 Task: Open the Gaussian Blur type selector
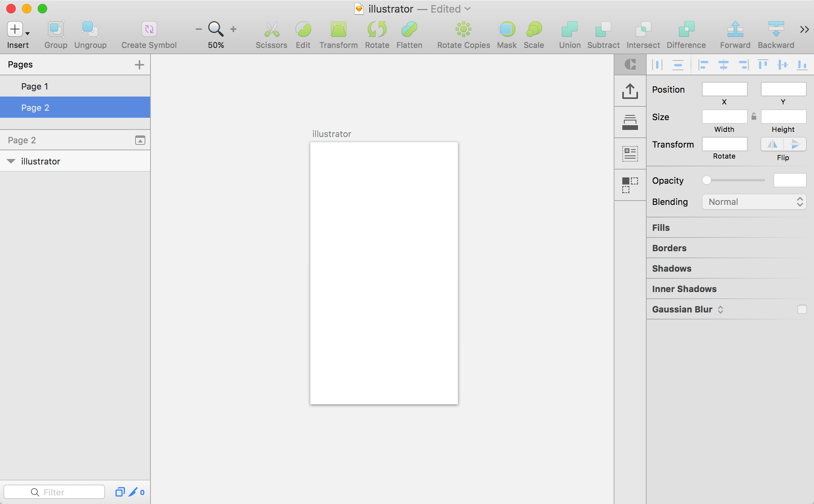pos(720,310)
